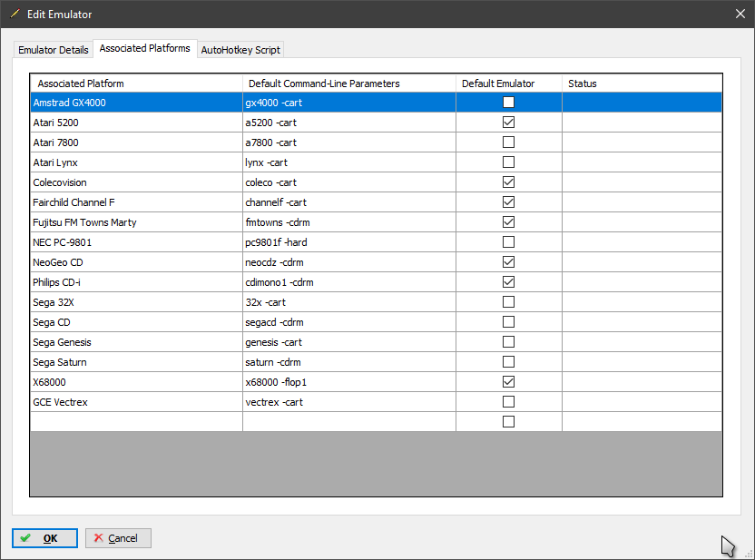Click the Status column header

pyautogui.click(x=642, y=84)
